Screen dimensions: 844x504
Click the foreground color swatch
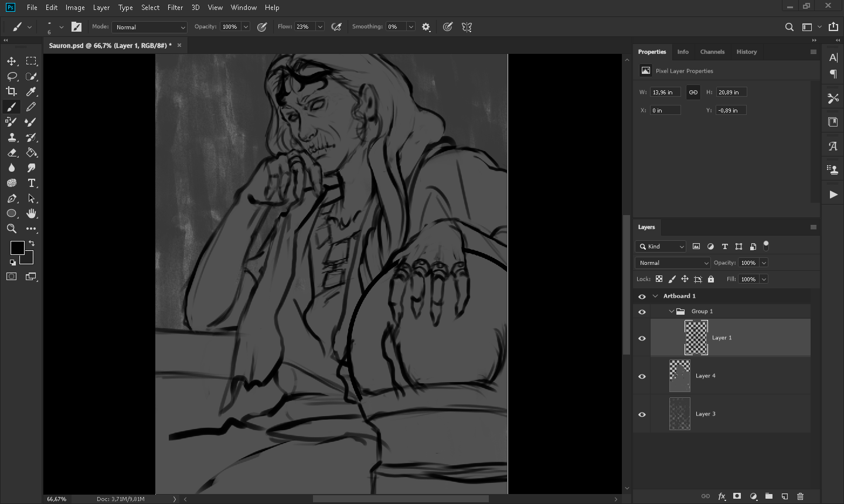pos(17,248)
